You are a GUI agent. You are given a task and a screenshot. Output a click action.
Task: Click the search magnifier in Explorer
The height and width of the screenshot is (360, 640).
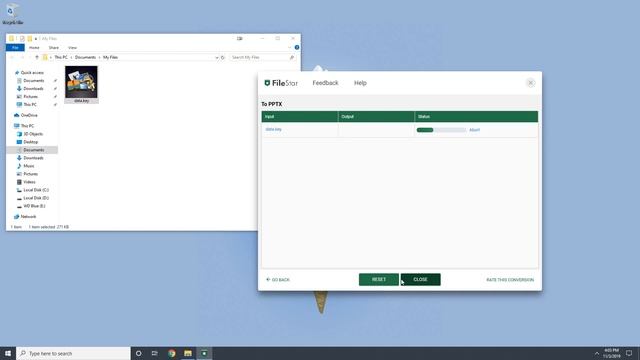292,58
